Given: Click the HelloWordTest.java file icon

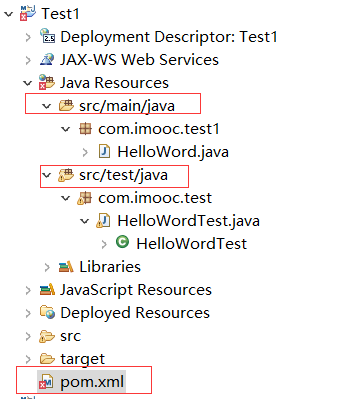Looking at the screenshot, I should click(104, 221).
